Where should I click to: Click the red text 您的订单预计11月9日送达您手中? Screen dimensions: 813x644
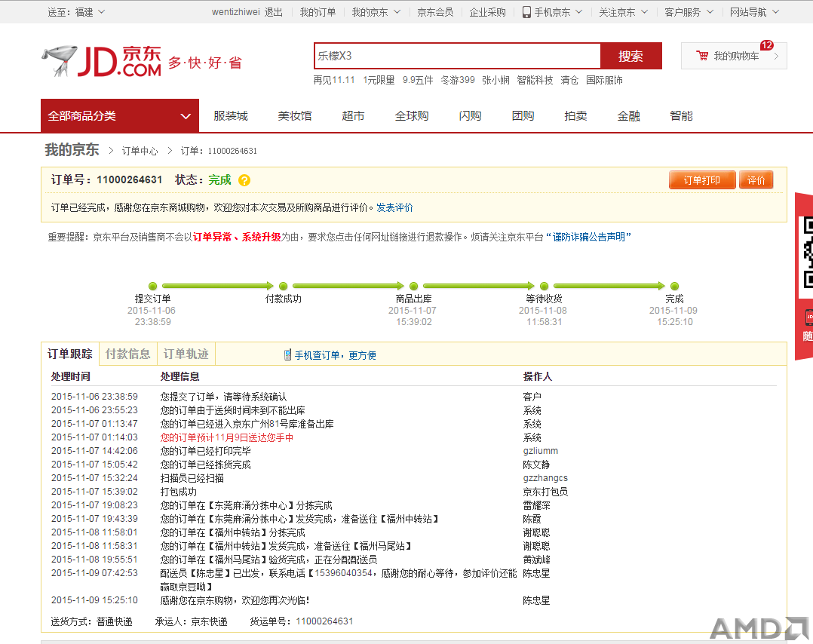click(226, 437)
